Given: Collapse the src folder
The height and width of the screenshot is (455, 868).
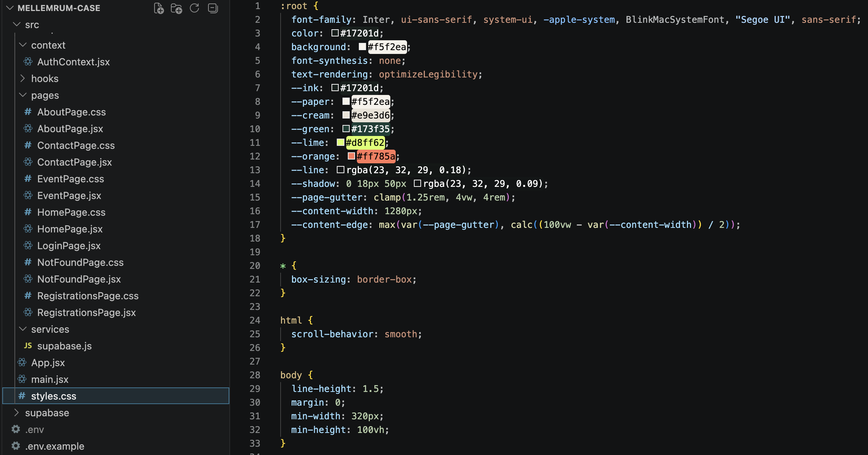Looking at the screenshot, I should pos(17,24).
